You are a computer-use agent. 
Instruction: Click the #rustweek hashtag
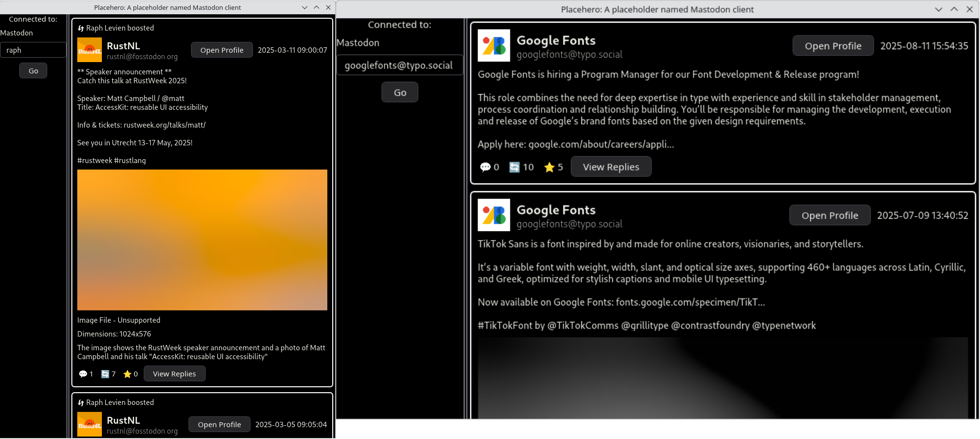95,161
